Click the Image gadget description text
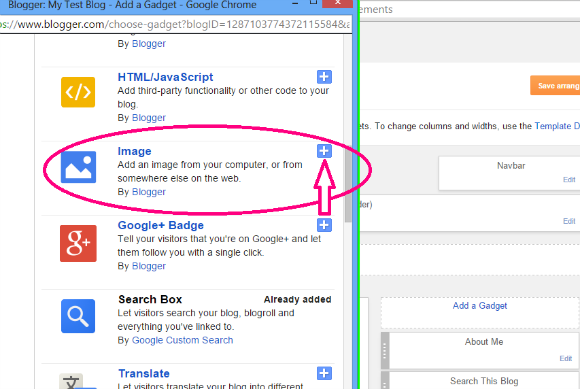 pyautogui.click(x=210, y=172)
